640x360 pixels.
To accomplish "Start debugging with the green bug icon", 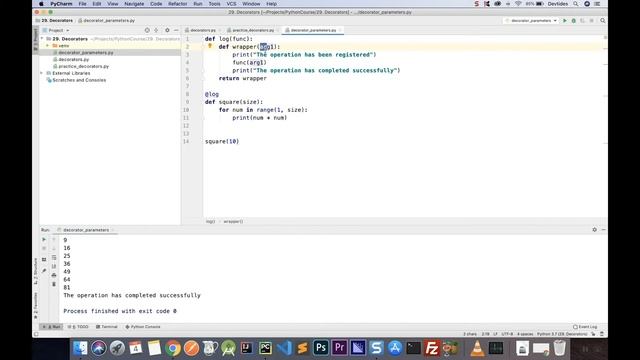I will [x=573, y=20].
